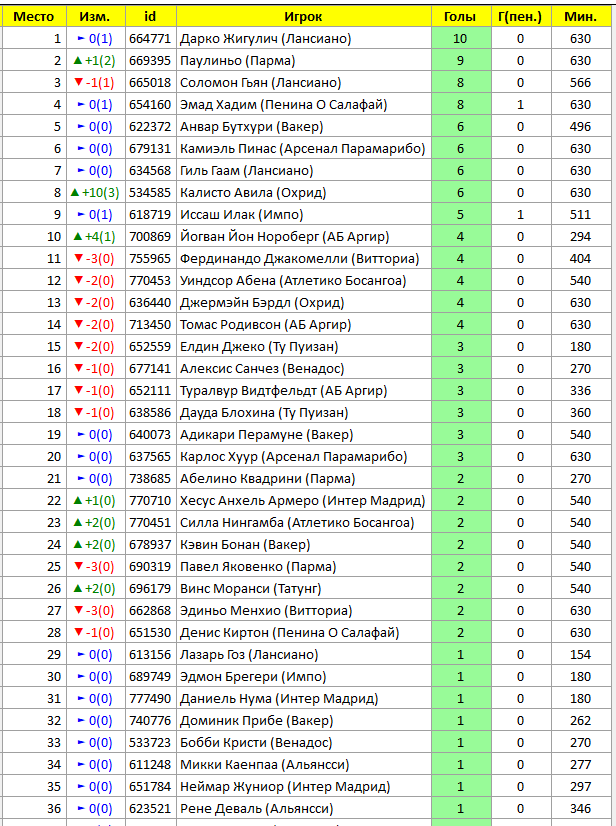Select player cell 'Иссаш Илак (Импо)'
Viewport: 616px width, 826px height.
304,214
